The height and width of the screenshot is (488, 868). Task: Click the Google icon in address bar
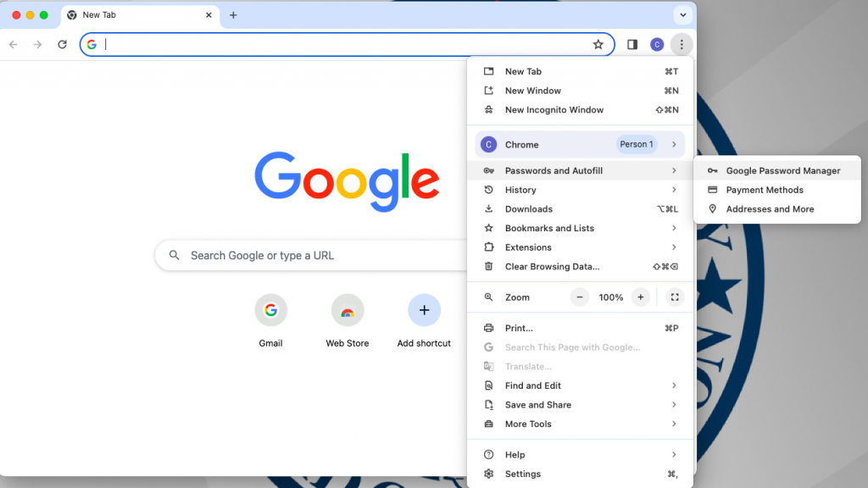click(x=92, y=44)
